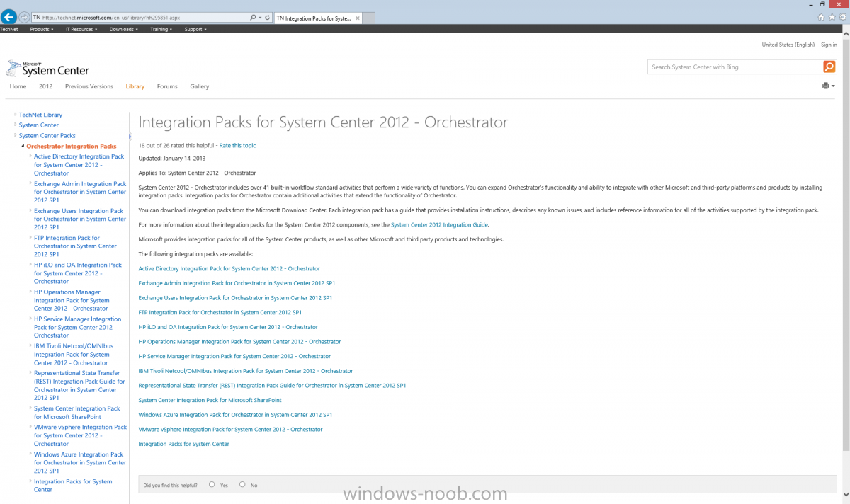Go to the Gallery navigation tab
This screenshot has width=850, height=504.
[199, 86]
